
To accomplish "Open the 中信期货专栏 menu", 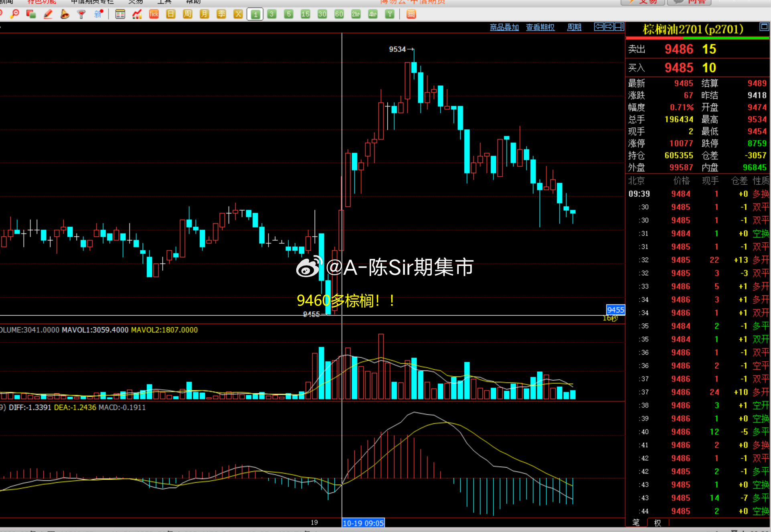I will click(x=92, y=2).
